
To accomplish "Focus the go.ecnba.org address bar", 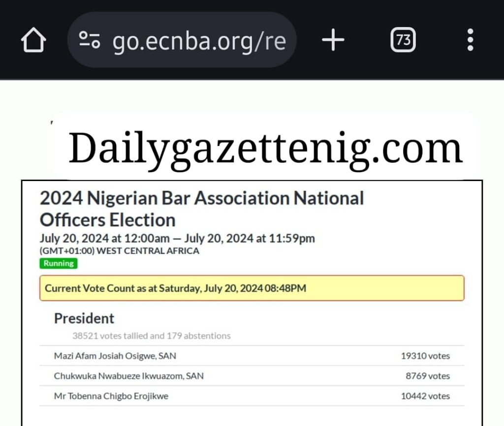I will (x=199, y=41).
